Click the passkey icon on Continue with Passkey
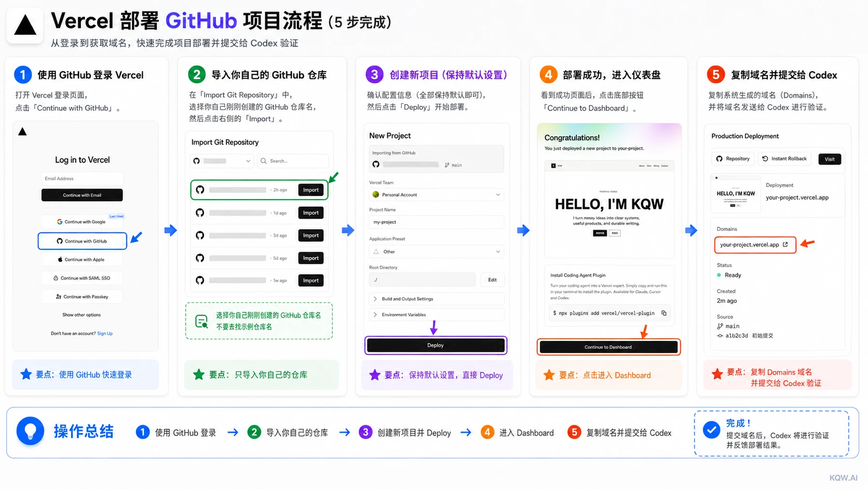 59,297
